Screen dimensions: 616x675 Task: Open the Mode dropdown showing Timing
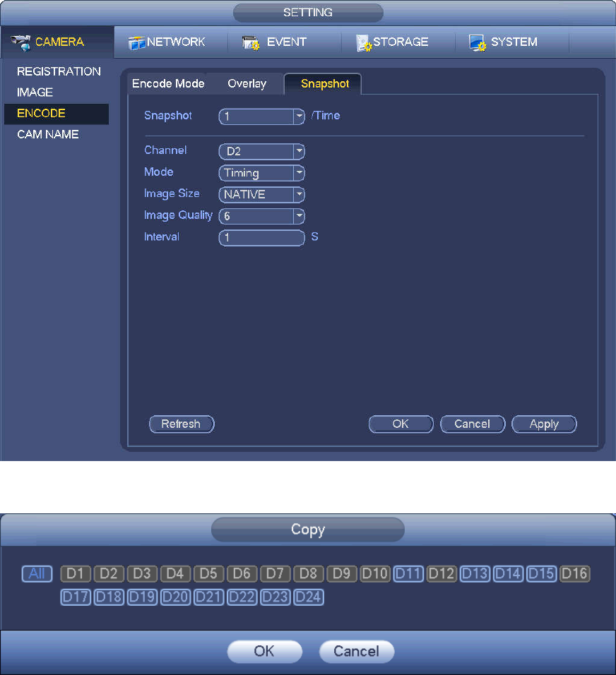pos(262,173)
